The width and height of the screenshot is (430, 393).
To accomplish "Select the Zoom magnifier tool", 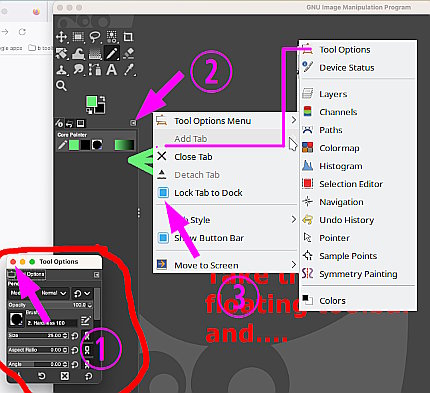I will 61,86.
